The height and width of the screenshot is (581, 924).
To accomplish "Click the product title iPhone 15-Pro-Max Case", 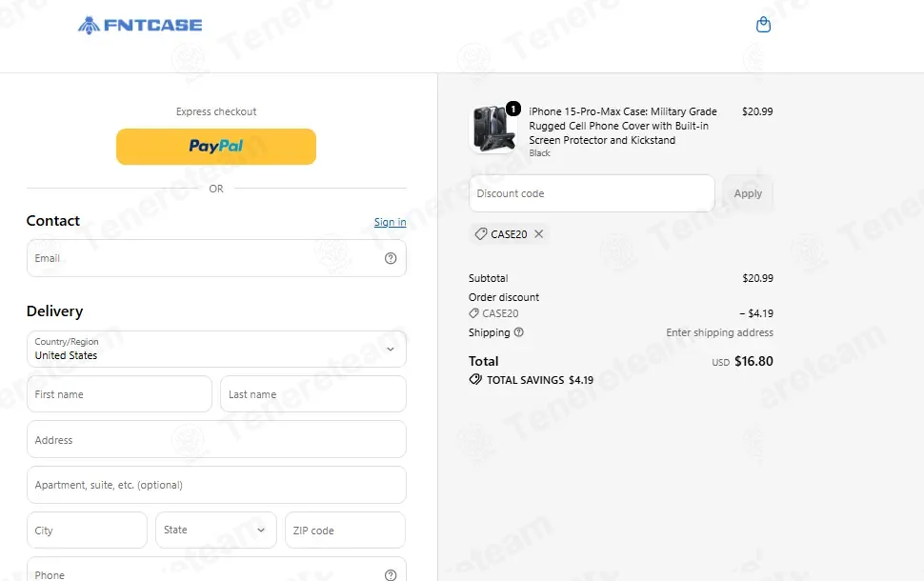I will [623, 126].
